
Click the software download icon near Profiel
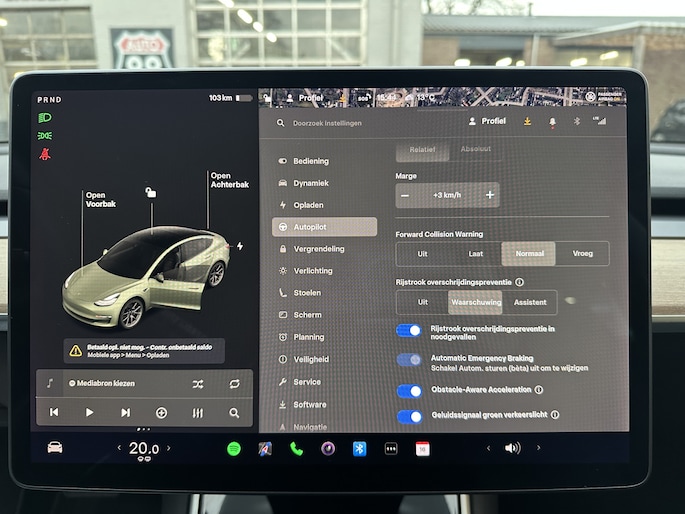[x=527, y=121]
